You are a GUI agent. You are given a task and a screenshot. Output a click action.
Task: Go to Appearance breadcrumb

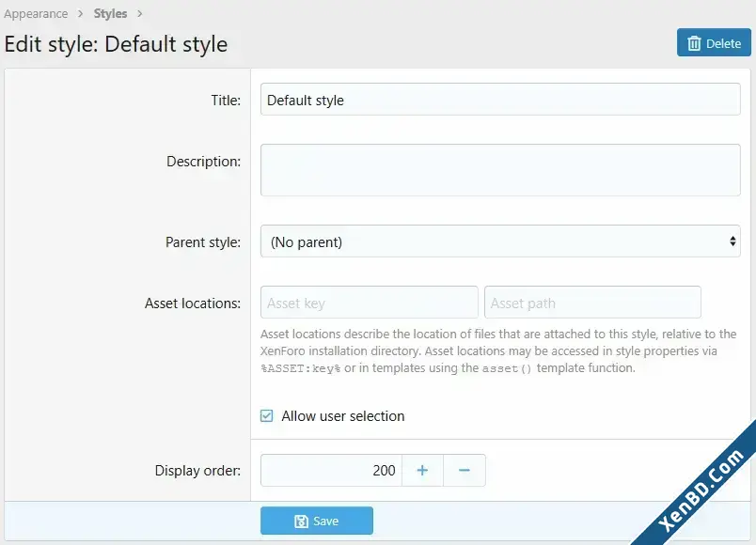[36, 13]
